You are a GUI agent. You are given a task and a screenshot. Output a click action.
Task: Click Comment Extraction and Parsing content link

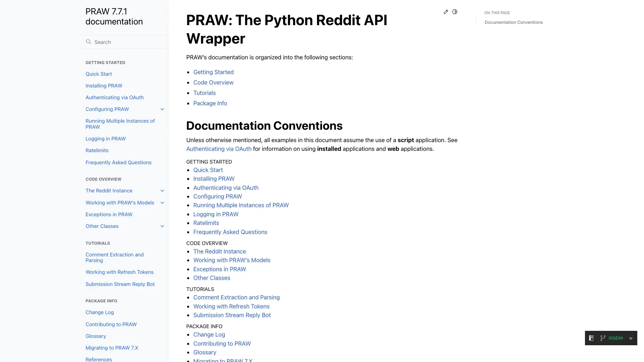pyautogui.click(x=236, y=297)
